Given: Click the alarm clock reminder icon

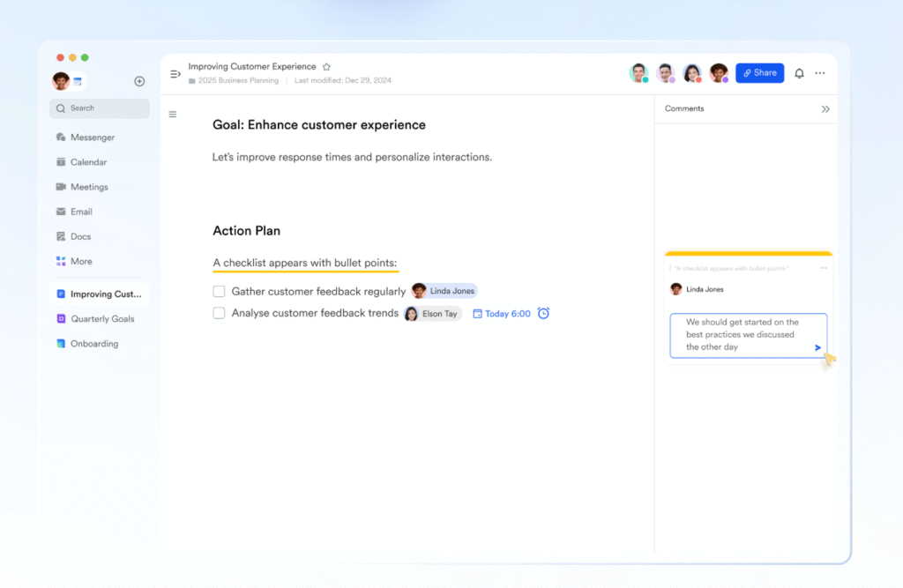Looking at the screenshot, I should click(543, 313).
